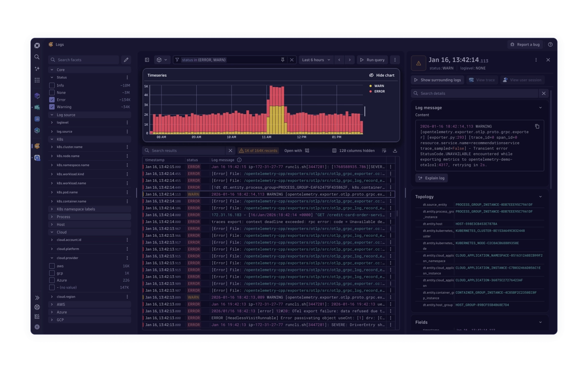Screen dimensions: 588x373
Task: Select the 13:42:13.089 WARN log row
Action: [x=267, y=297]
